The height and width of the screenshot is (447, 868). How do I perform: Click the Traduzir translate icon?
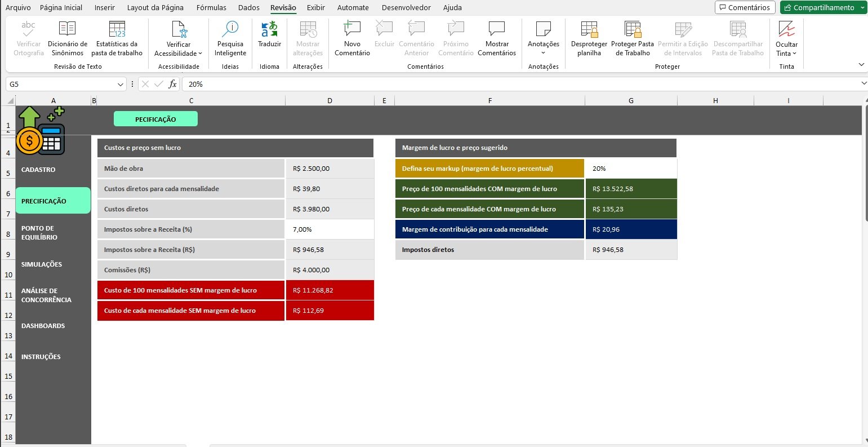tap(269, 29)
